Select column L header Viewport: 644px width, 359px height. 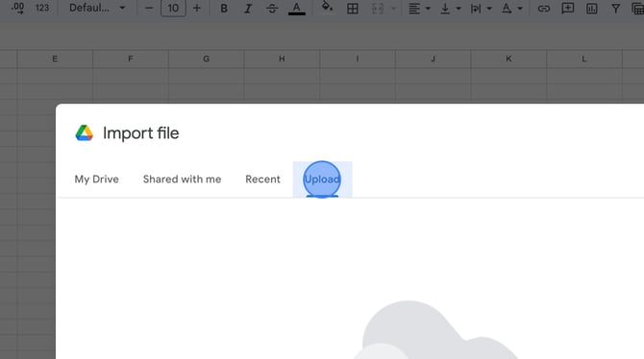pyautogui.click(x=584, y=59)
